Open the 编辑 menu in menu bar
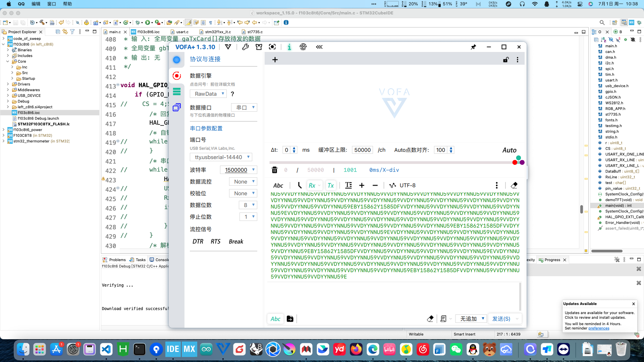Viewport: 644px width, 362px height. tap(36, 4)
